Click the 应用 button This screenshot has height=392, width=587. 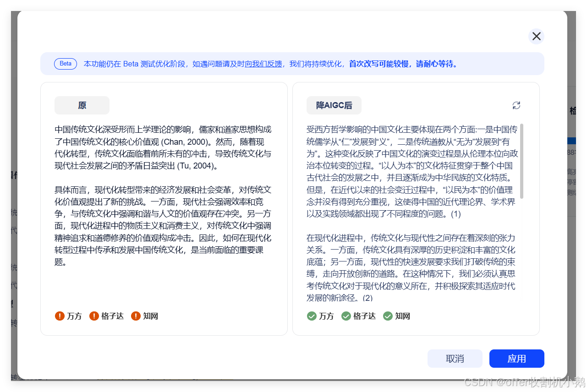coord(517,359)
